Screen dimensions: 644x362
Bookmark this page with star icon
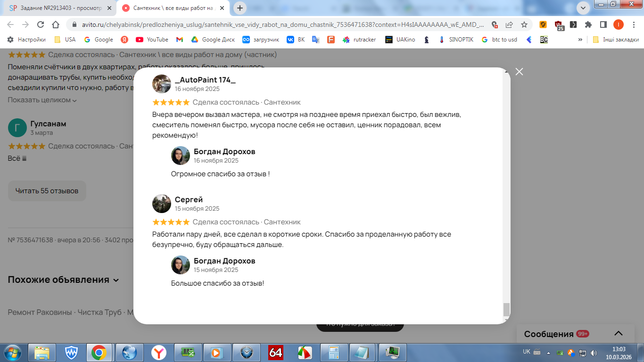[524, 25]
